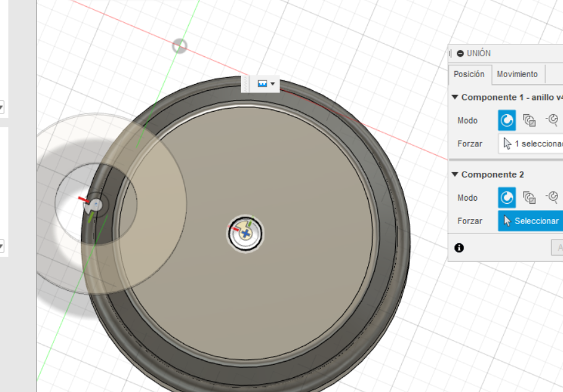Open the Movimiento tab
This screenshot has width=563, height=392.
click(517, 74)
